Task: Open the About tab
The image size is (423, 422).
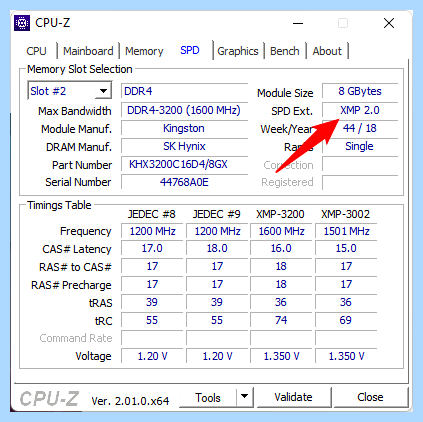Action: click(x=327, y=51)
